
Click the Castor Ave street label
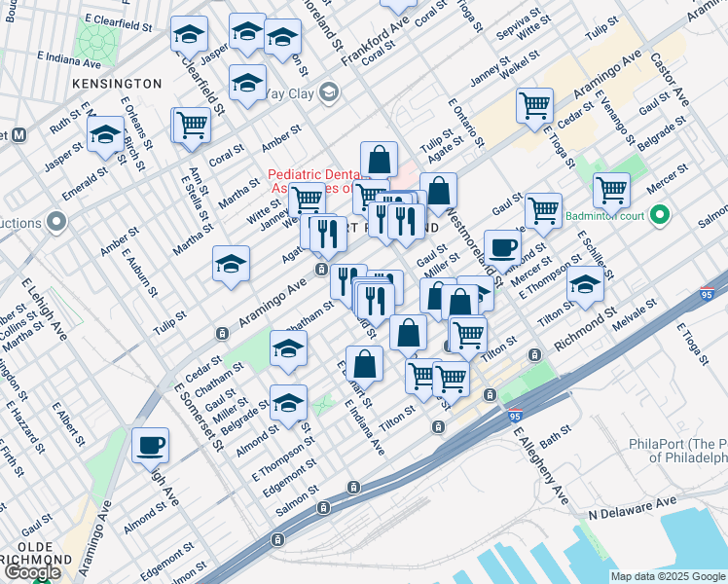670,80
